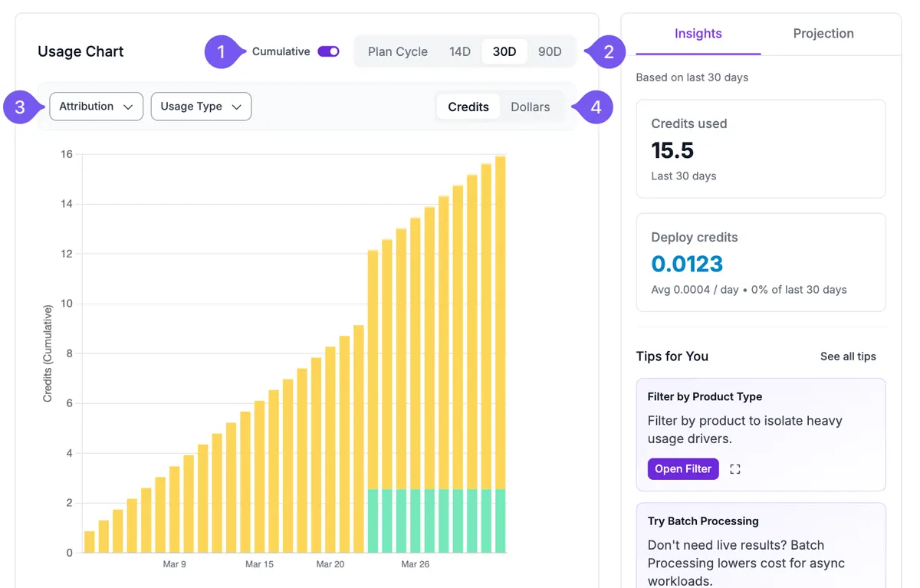Screen dimensions: 920x588
Task: Switch to the Insights tab
Action: [698, 34]
